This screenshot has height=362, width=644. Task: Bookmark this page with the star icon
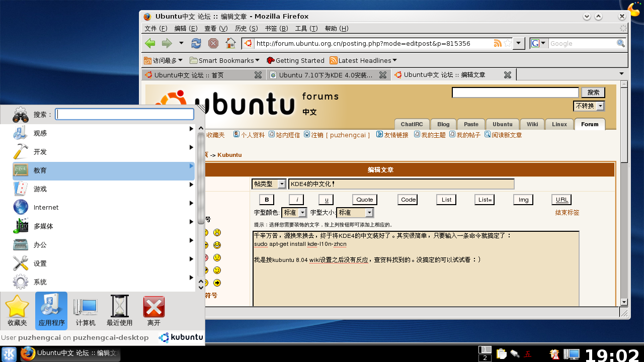tap(508, 43)
